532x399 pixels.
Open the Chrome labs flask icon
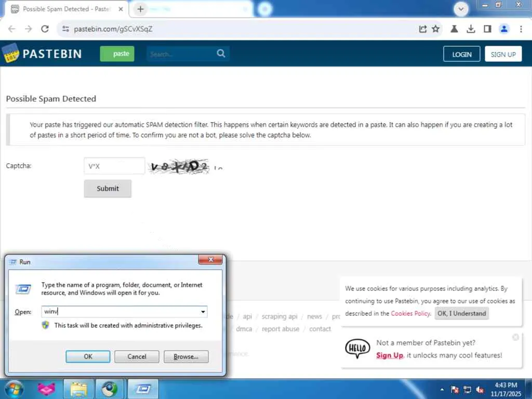coord(454,29)
